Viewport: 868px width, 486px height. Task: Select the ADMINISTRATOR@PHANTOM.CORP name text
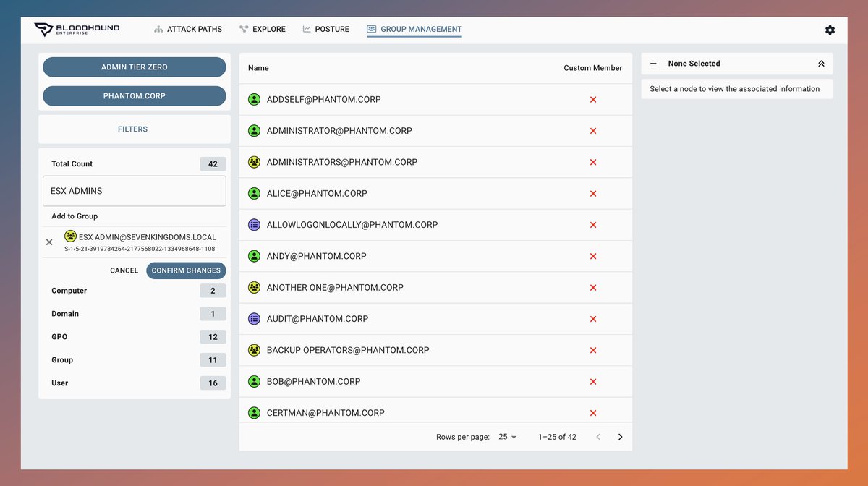(x=339, y=131)
